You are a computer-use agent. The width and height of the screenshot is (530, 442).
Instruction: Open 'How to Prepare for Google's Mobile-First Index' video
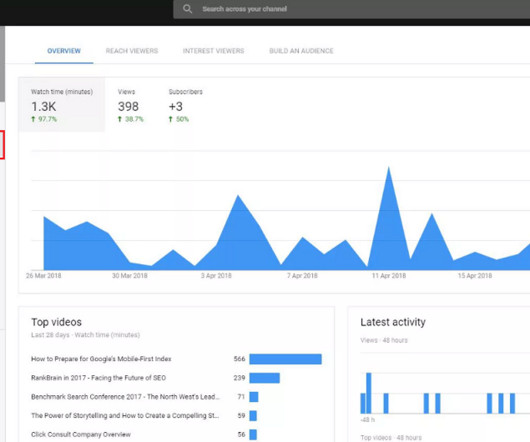pos(101,359)
